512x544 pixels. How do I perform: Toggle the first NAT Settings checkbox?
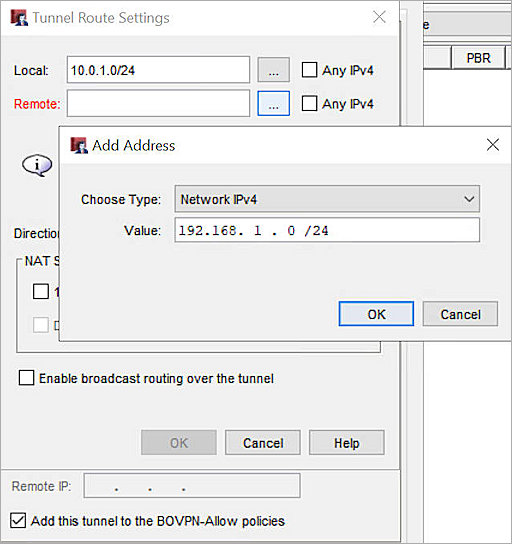(41, 291)
